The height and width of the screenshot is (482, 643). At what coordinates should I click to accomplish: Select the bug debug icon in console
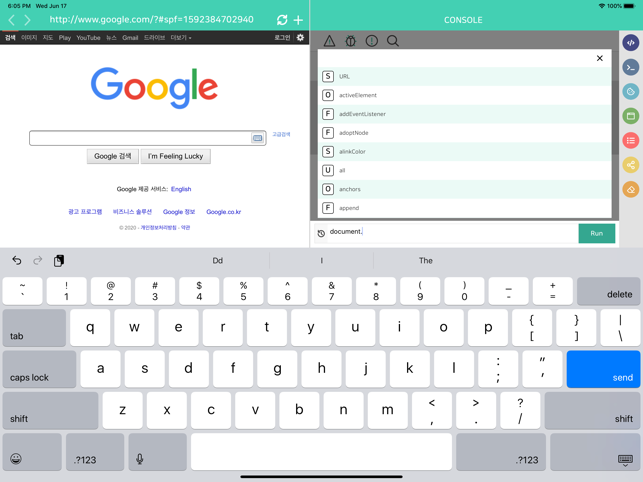coord(350,41)
